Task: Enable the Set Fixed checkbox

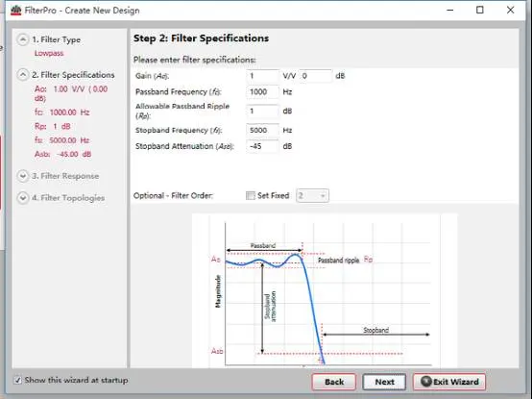Action: [x=251, y=195]
